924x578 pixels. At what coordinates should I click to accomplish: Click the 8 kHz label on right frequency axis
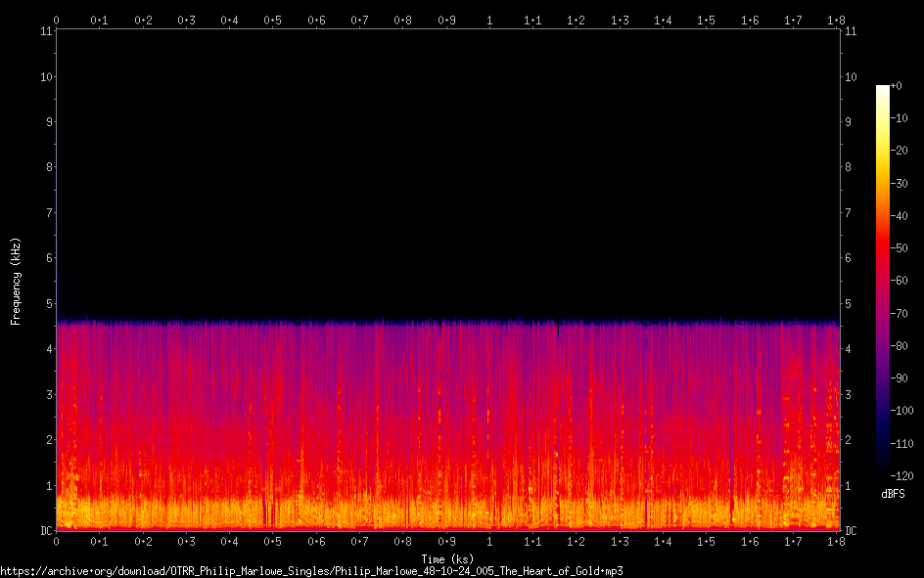coord(848,167)
